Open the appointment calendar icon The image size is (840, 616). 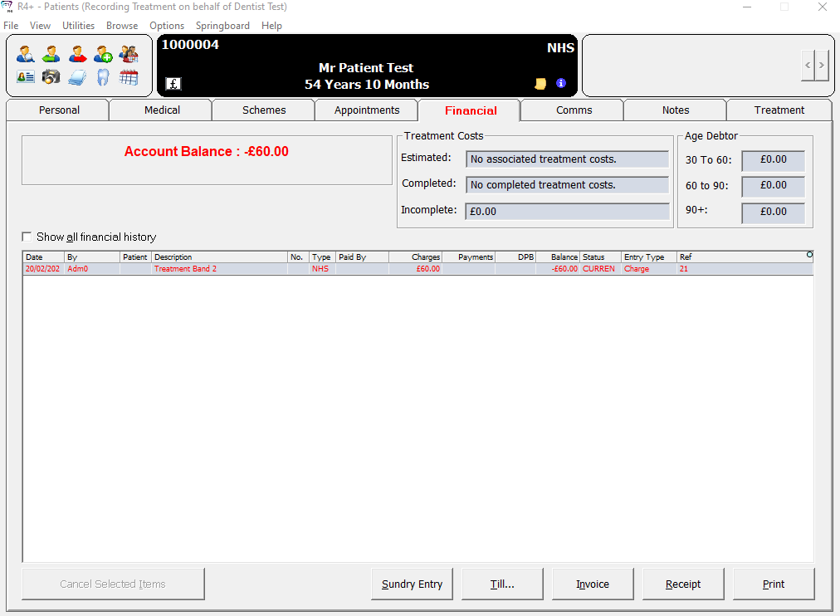[x=129, y=77]
